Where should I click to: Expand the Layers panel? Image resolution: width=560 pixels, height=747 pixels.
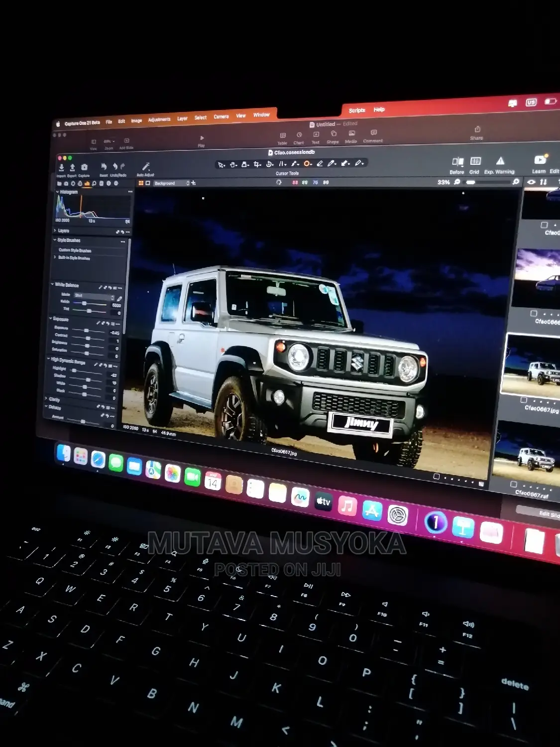point(55,231)
